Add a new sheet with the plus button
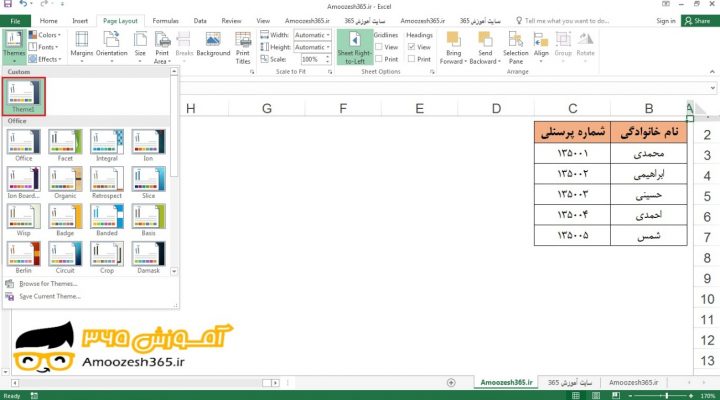Viewport: 720px width, 400px height. point(451,382)
